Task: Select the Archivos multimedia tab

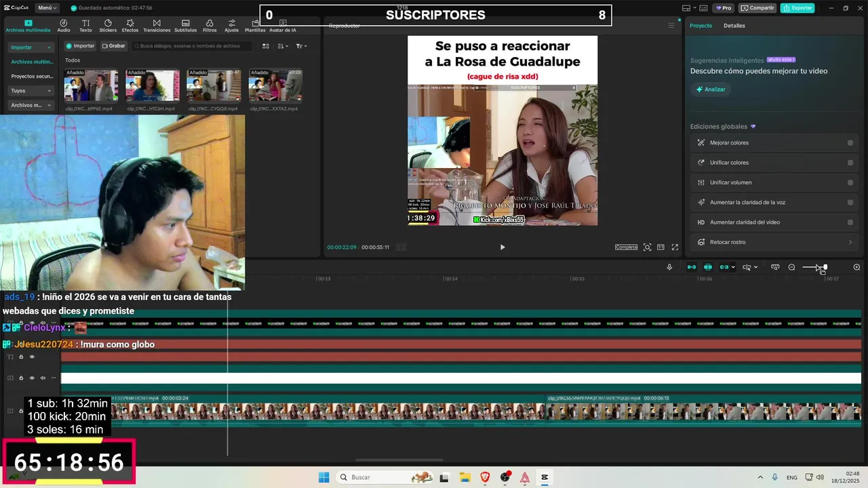Action: coord(28,26)
